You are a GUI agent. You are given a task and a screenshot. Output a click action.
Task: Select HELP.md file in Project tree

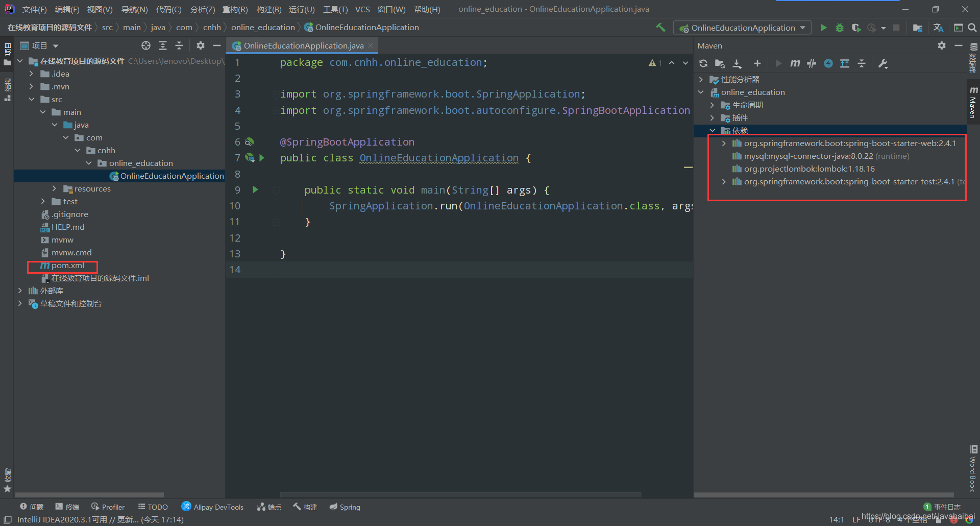click(62, 227)
